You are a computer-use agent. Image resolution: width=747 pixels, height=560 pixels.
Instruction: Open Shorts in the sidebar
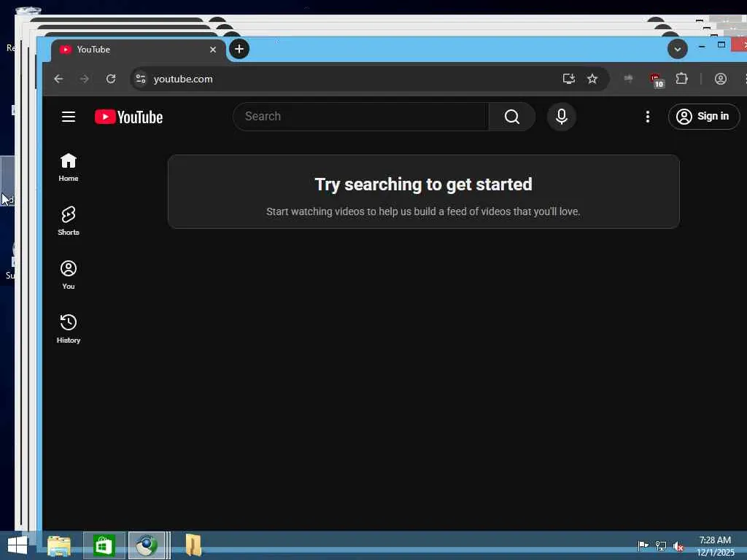(x=68, y=221)
